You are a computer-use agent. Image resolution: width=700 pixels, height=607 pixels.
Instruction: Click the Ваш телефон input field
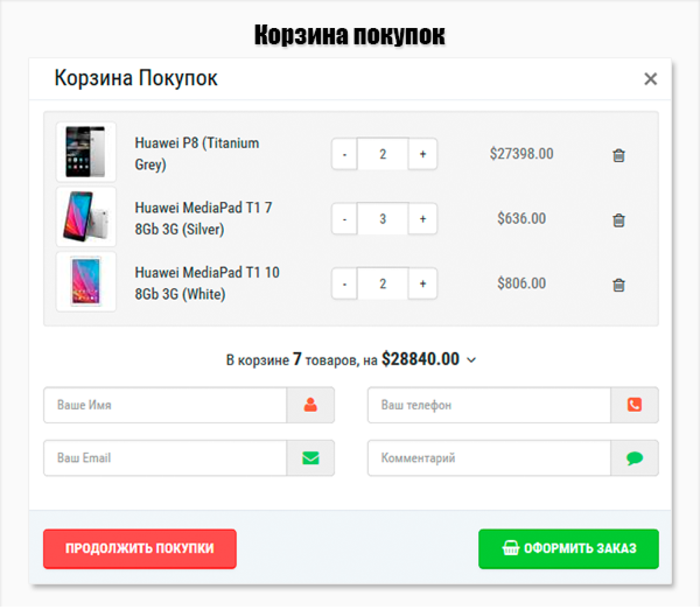(x=489, y=405)
